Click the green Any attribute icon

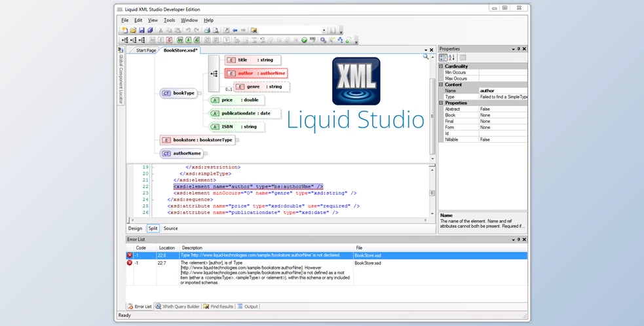click(x=180, y=40)
